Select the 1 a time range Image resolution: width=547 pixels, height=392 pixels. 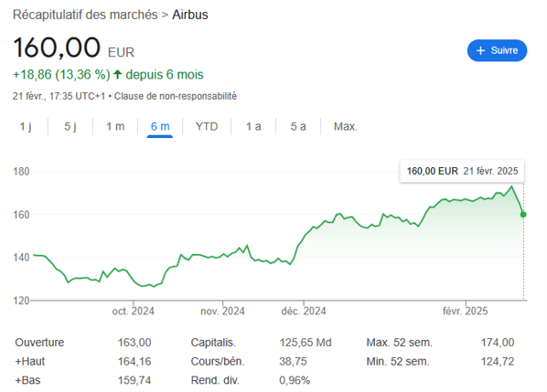click(x=253, y=126)
